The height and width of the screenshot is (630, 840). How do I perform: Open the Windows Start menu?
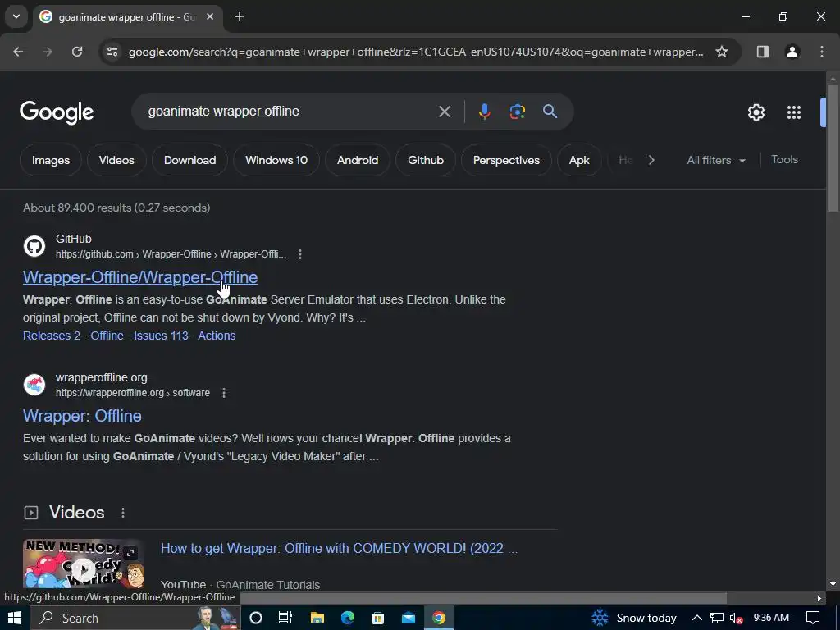click(15, 618)
